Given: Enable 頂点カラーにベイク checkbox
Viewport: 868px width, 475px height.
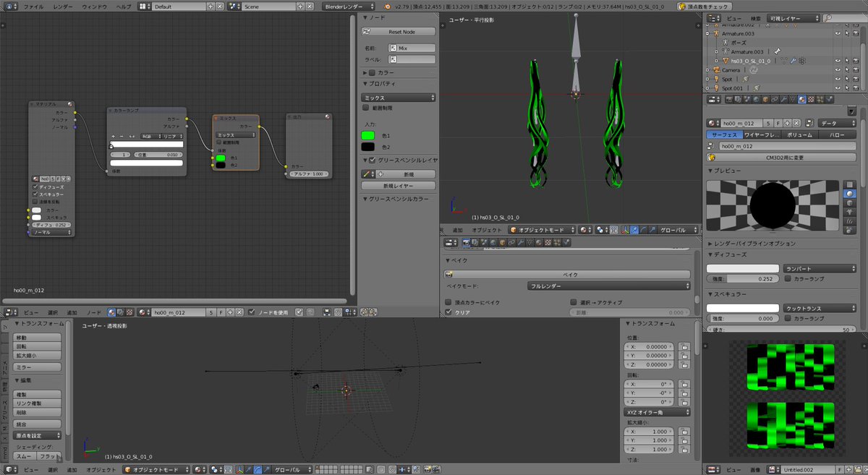Looking at the screenshot, I should 448,302.
